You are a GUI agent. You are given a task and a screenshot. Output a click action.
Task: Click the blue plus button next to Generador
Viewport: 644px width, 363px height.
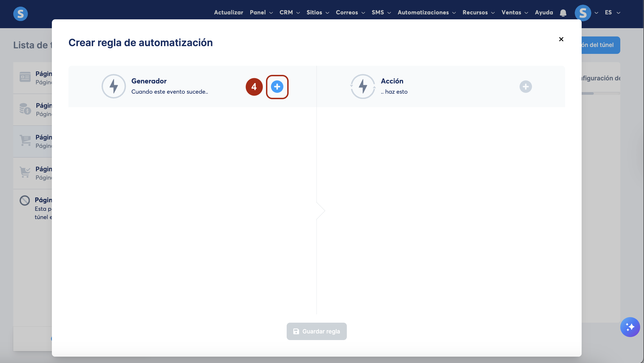tap(277, 87)
